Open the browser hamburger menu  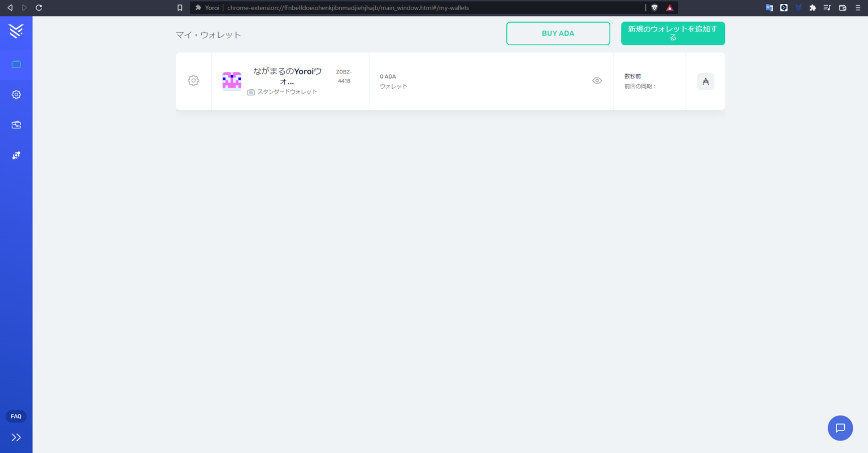click(x=858, y=8)
